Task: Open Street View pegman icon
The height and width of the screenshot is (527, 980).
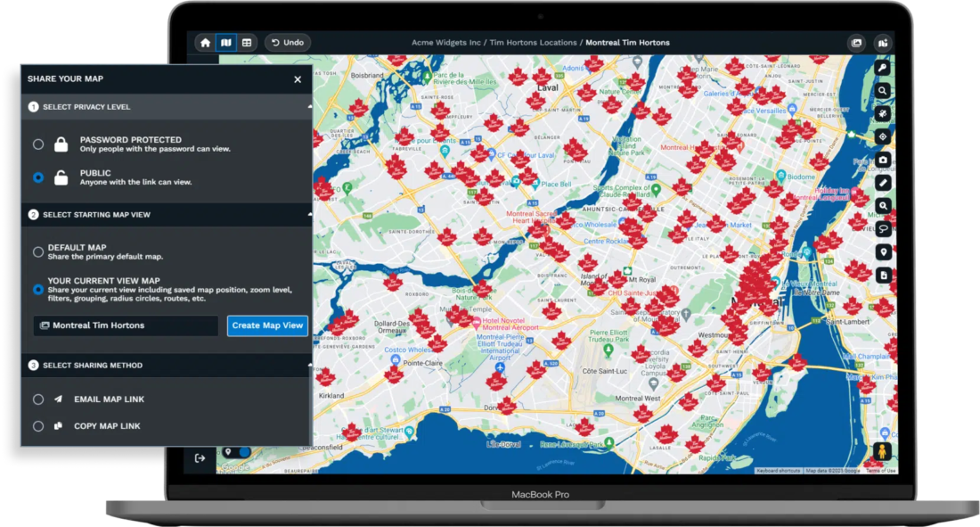Action: [x=883, y=453]
